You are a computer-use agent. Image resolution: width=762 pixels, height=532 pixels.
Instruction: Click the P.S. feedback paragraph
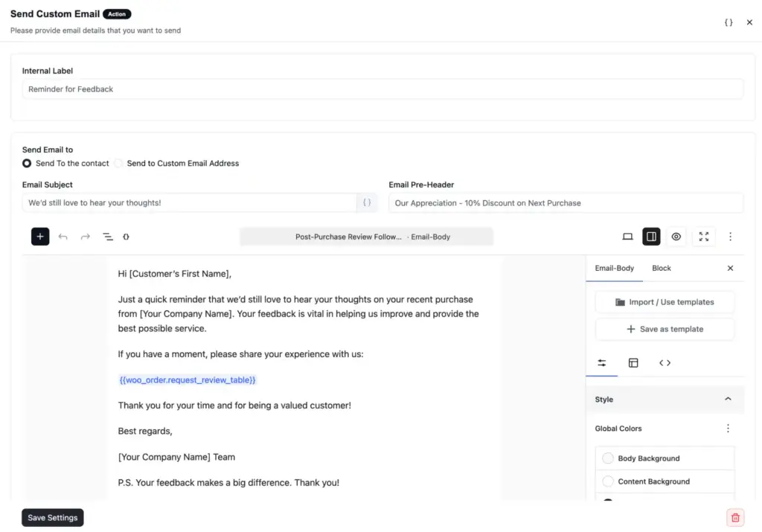228,483
